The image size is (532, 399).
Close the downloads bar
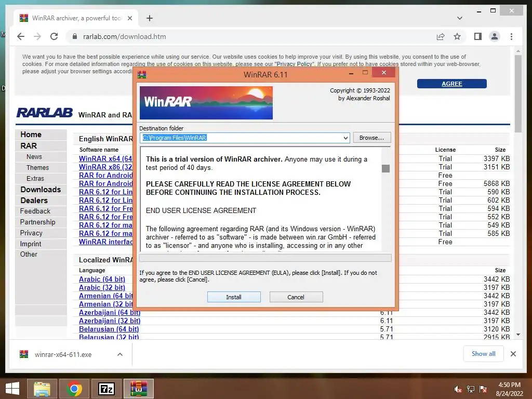(x=513, y=354)
